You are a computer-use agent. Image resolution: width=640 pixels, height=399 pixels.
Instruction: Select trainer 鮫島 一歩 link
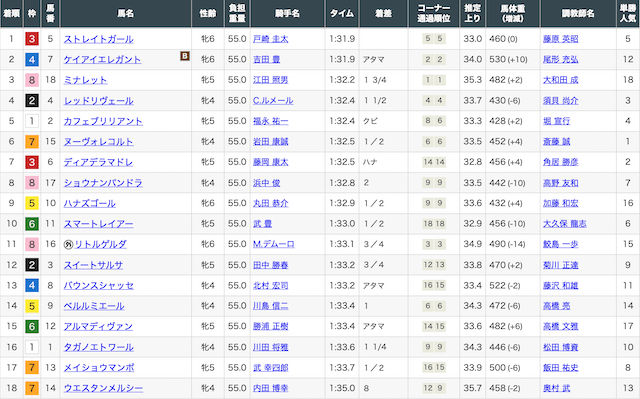(560, 244)
